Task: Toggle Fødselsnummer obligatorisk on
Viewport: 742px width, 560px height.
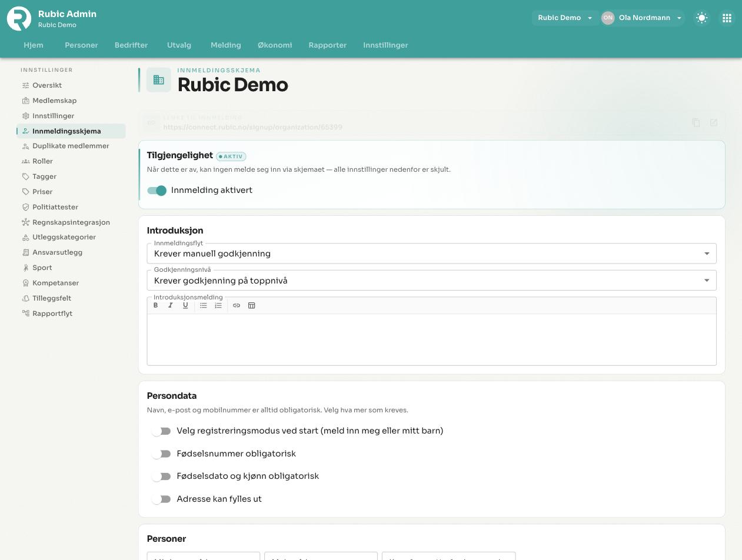Action: tap(161, 454)
